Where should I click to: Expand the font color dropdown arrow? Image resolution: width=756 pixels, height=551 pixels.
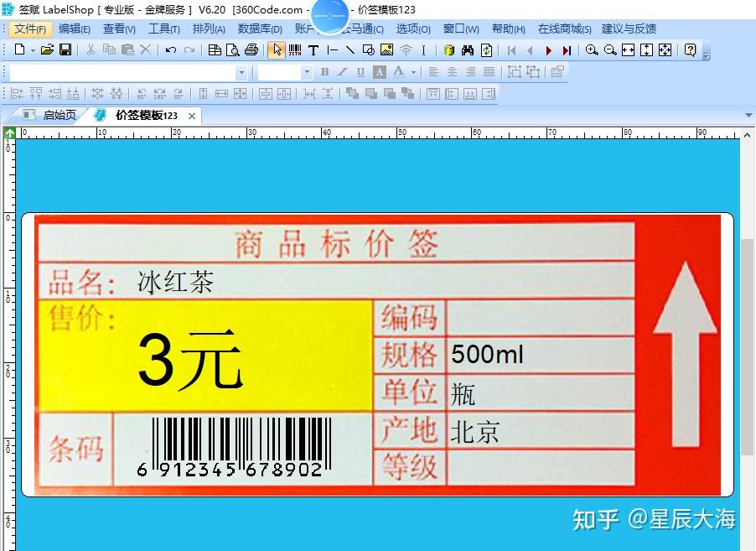tap(413, 72)
